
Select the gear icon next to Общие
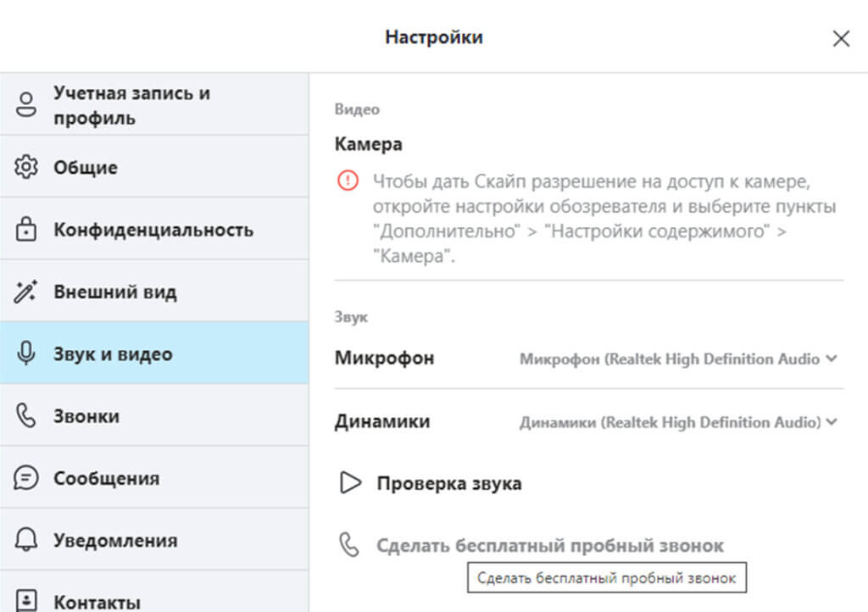coord(26,167)
